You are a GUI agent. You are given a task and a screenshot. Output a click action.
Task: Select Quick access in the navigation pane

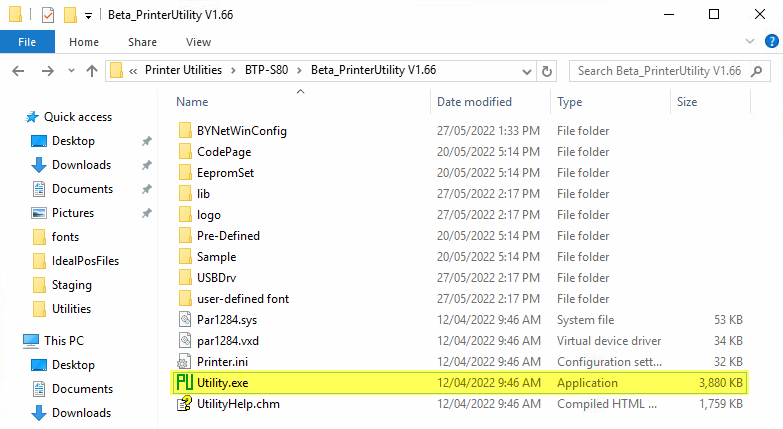[x=77, y=117]
